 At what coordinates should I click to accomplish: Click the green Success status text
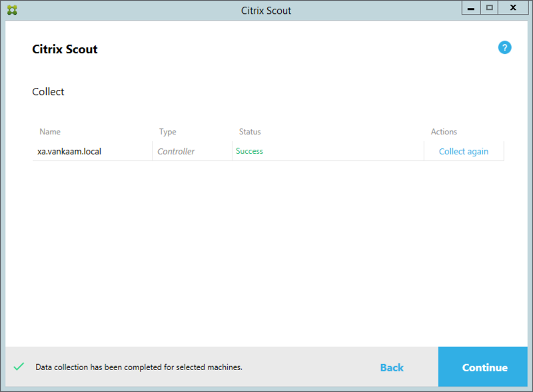[249, 151]
